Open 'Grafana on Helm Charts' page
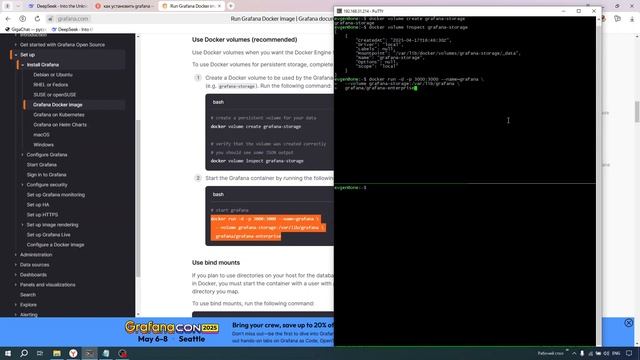 click(x=60, y=124)
